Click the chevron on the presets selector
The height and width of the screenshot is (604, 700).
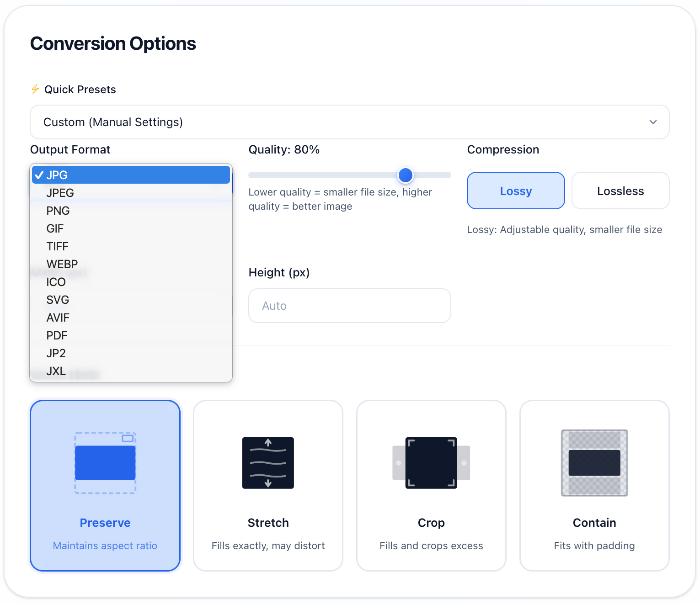[x=653, y=122]
